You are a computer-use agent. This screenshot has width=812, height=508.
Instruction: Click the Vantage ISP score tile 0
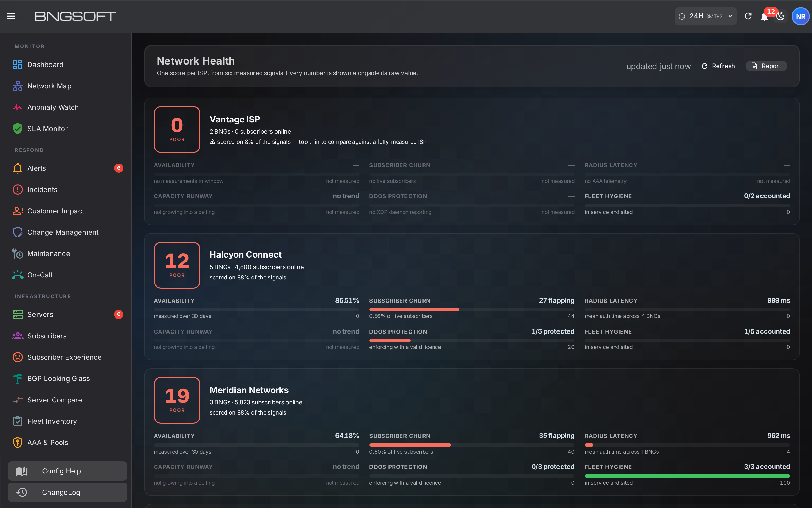177,129
